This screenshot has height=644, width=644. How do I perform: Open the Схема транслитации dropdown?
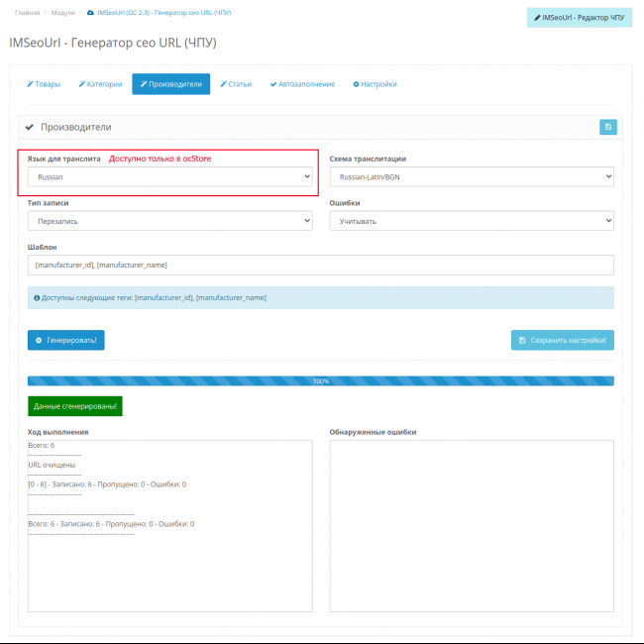tap(471, 176)
